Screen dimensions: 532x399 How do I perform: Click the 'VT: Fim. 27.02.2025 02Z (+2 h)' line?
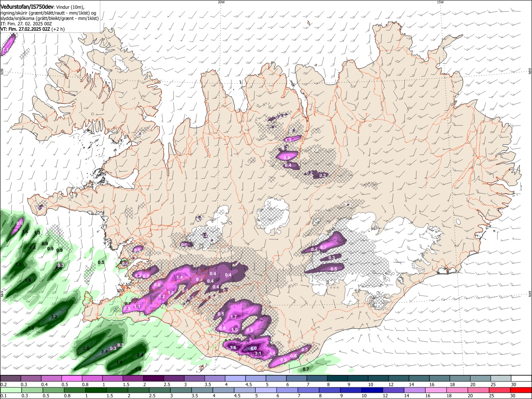(x=32, y=30)
